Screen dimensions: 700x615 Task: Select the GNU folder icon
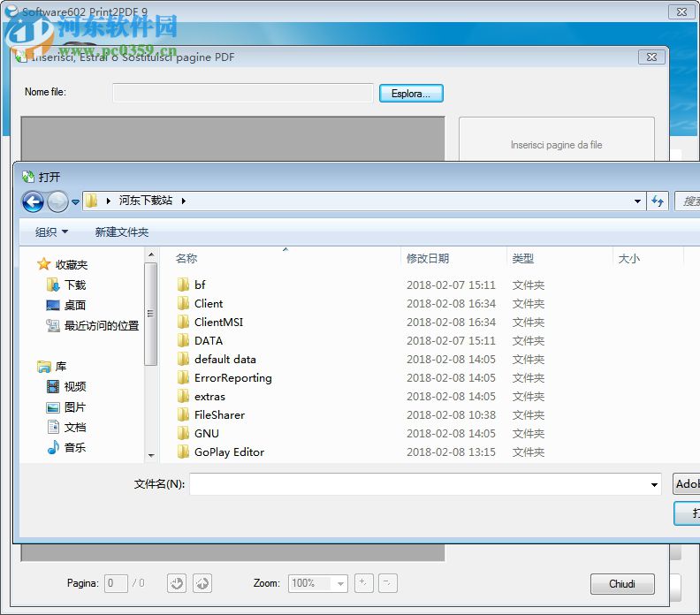click(x=183, y=433)
